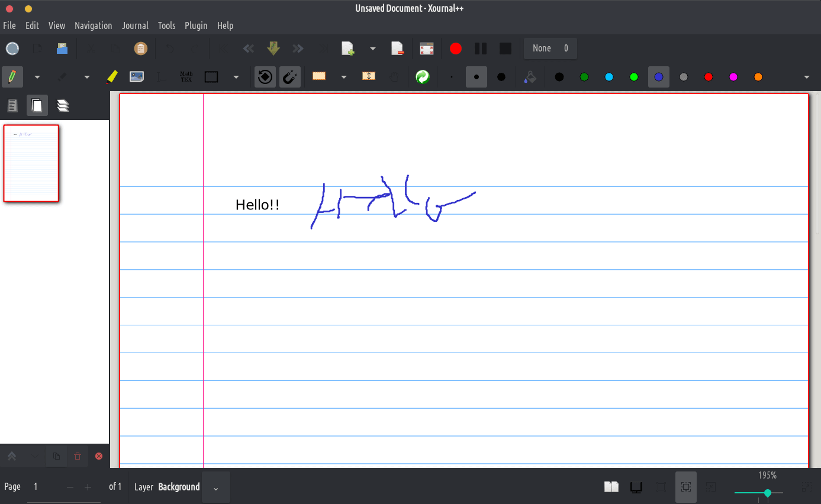Select the Pen tool
Screen dimensions: 821x504
tap(11, 77)
